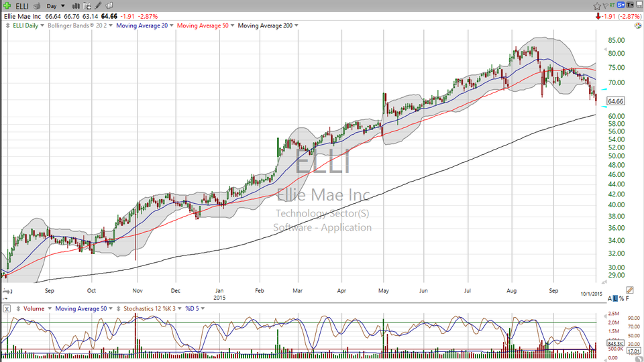This screenshot has height=362, width=644.
Task: Open the blue S dropdown button
Action: 621,5
